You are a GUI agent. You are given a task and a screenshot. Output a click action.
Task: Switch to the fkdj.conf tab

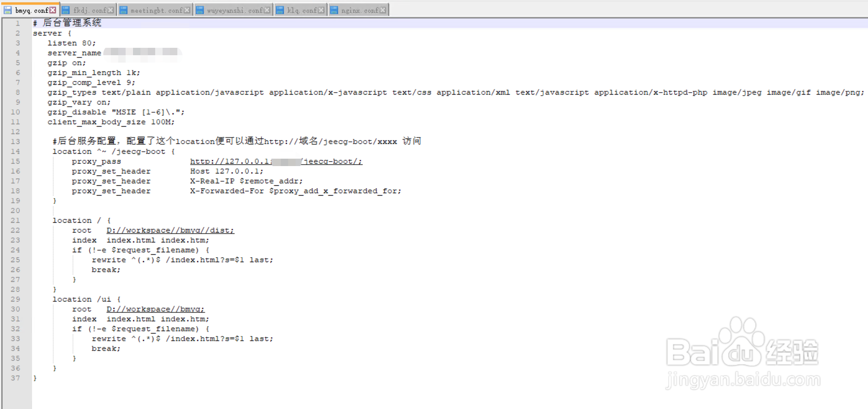(x=90, y=10)
